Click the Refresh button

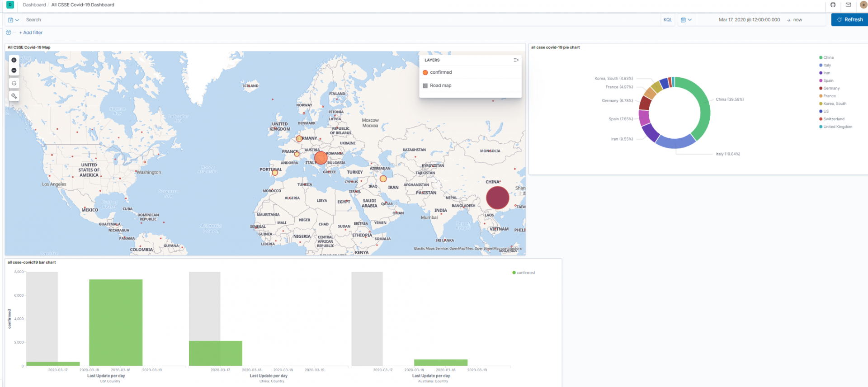click(x=849, y=19)
